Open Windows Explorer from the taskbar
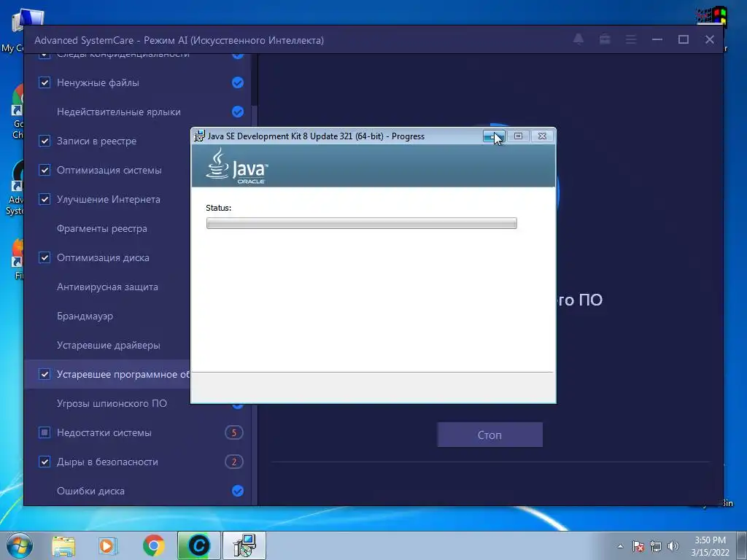Screen dimensions: 747x560 [x=63, y=545]
